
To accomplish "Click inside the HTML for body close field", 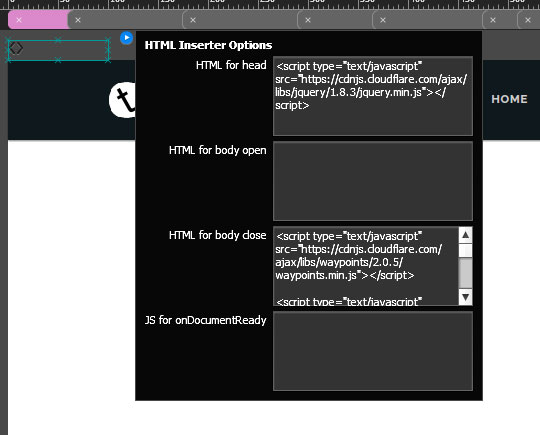I will [x=366, y=266].
